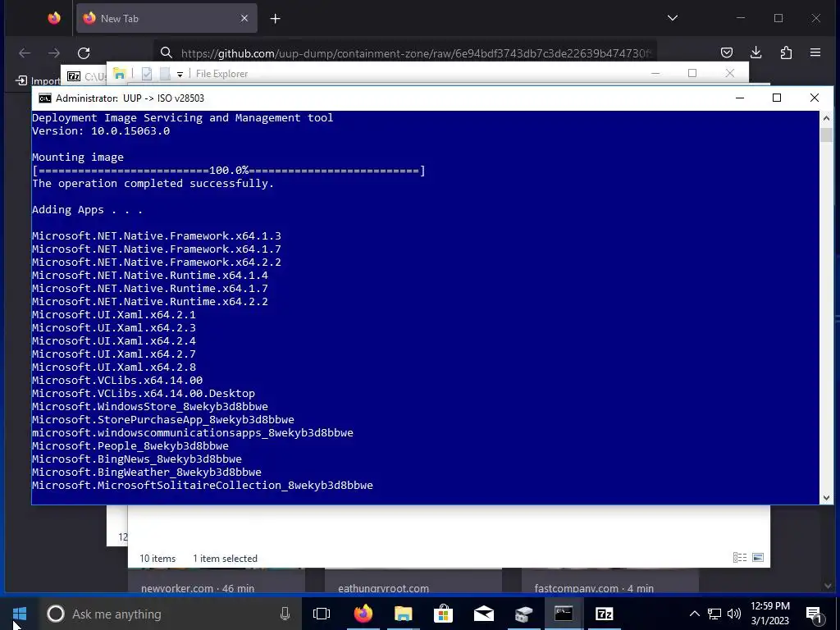
Task: Open a new Firefox tab with plus
Action: point(276,19)
